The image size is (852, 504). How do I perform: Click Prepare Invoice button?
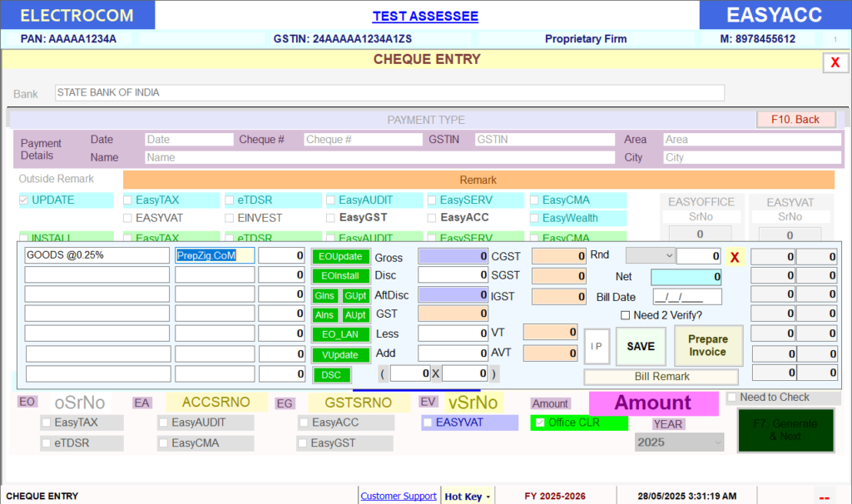(708, 345)
